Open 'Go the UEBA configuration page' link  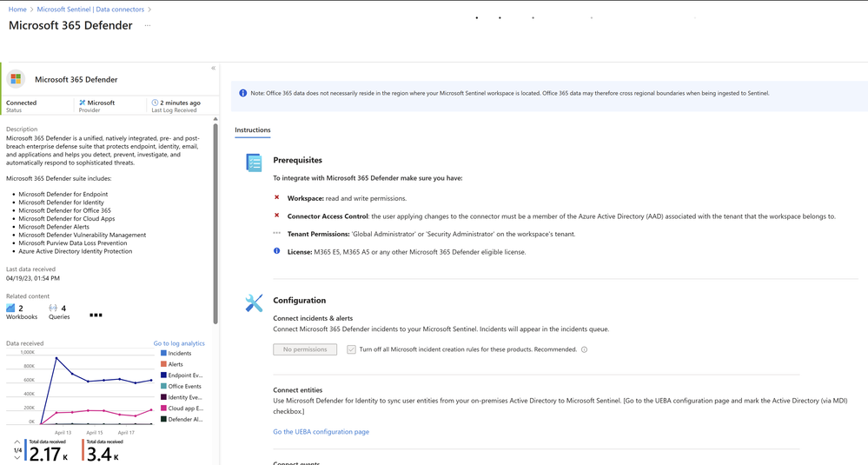(321, 432)
